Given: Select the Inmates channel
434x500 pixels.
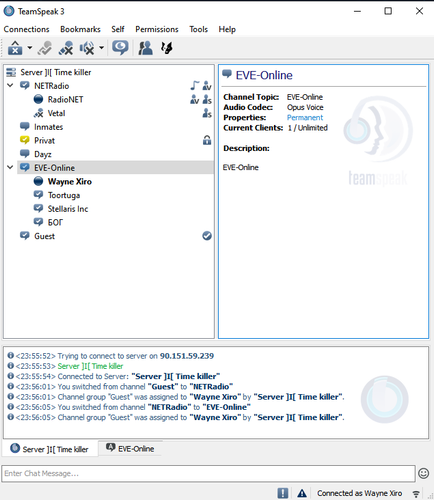Looking at the screenshot, I should pos(48,127).
